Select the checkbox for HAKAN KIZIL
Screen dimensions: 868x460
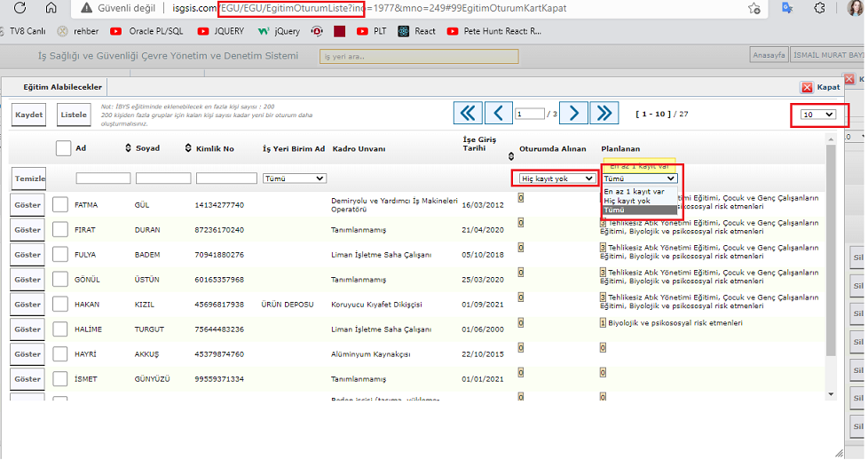coord(59,305)
